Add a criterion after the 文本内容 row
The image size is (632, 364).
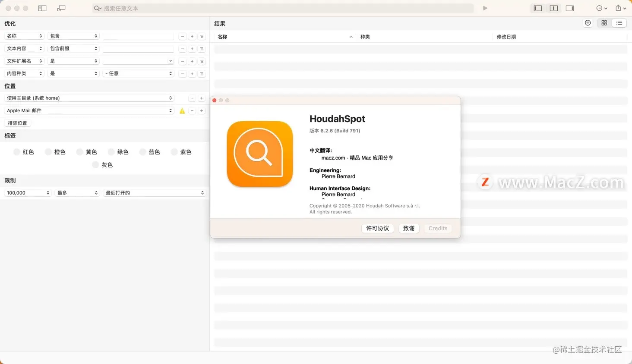[x=192, y=49]
